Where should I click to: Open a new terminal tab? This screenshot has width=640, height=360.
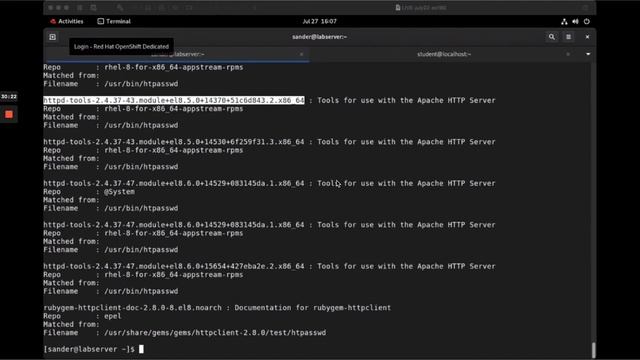[x=53, y=37]
